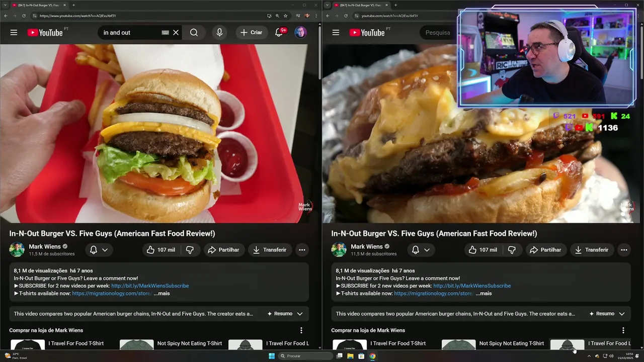This screenshot has width=644, height=362.
Task: Open the guide menu in right YouTube window
Action: [336, 32]
